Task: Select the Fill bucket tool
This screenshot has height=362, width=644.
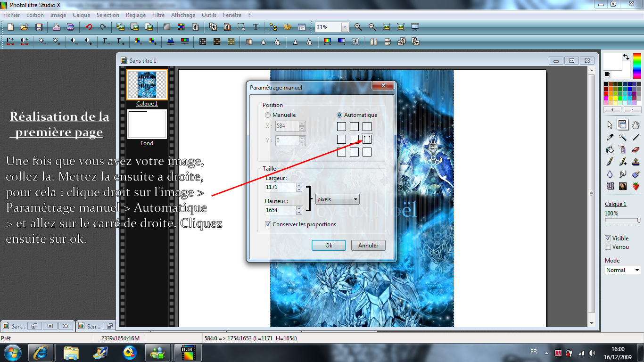Action: (610, 149)
